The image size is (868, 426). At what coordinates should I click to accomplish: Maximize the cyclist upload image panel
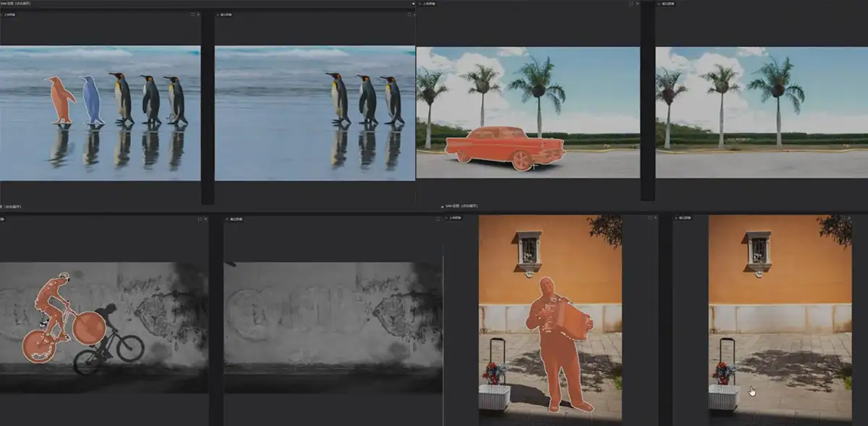pyautogui.click(x=199, y=218)
